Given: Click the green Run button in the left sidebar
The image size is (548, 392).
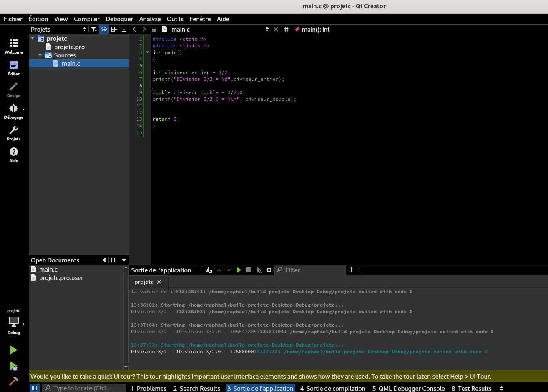Looking at the screenshot, I should [x=13, y=350].
